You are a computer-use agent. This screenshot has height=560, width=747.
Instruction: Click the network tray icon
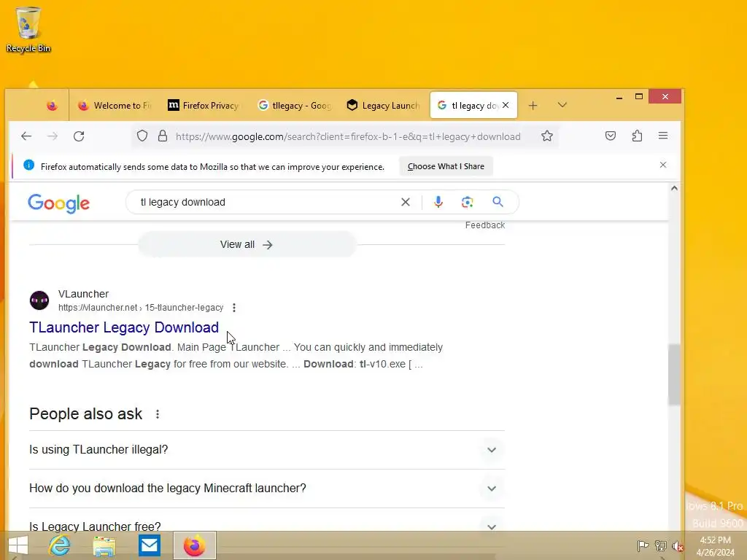coord(660,546)
